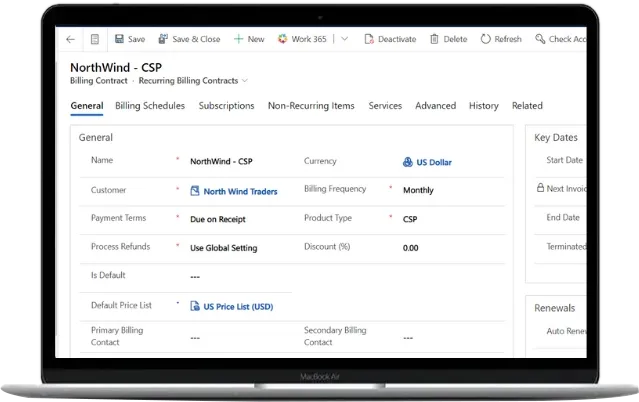Image resolution: width=639 pixels, height=402 pixels.
Task: Click the back arrow icon
Action: [71, 39]
